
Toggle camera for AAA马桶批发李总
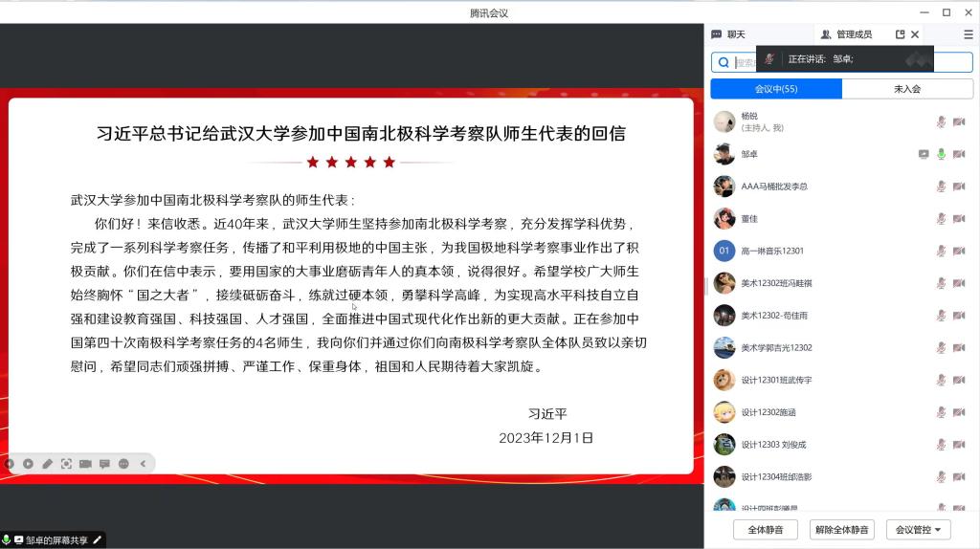tap(959, 187)
